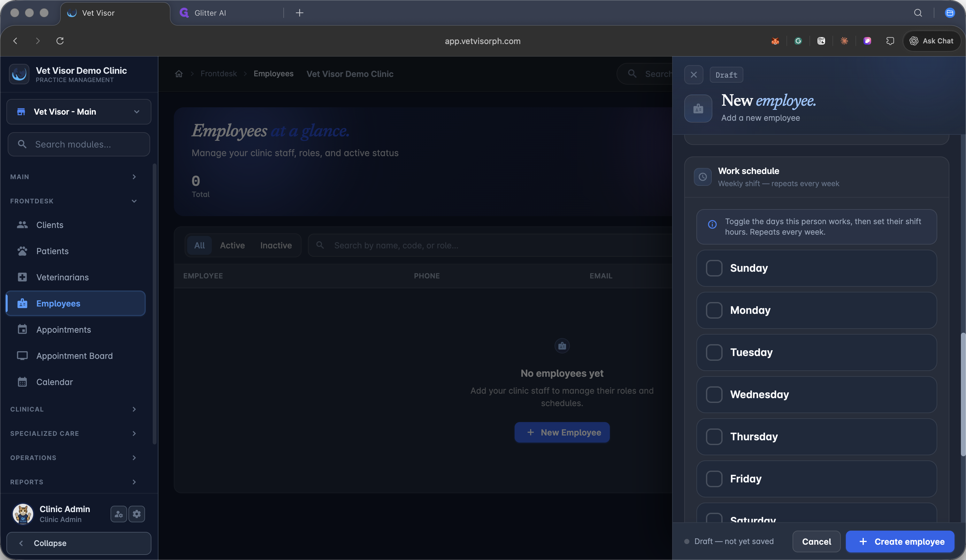Select the Vet Visor browser tab
966x560 pixels.
pos(115,13)
